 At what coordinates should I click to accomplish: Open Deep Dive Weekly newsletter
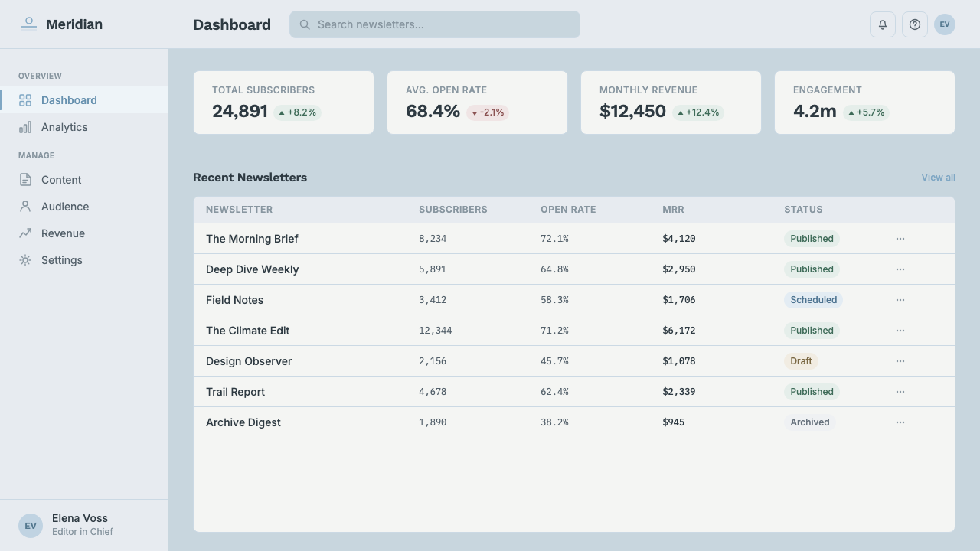click(252, 269)
